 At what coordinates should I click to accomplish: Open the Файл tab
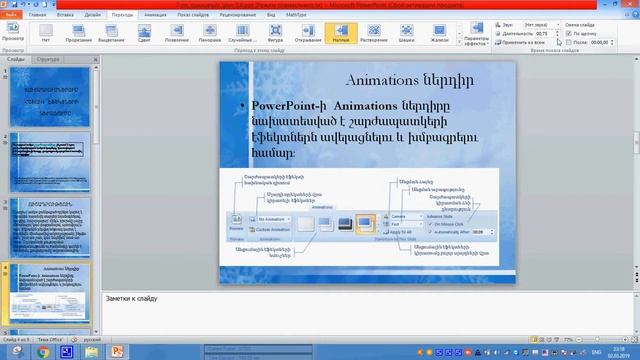pyautogui.click(x=11, y=15)
